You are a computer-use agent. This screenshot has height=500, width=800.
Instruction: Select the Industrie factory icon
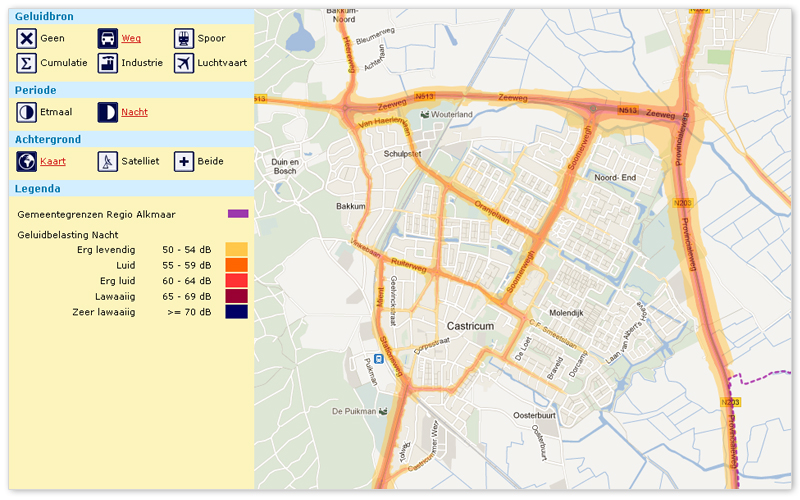pos(107,63)
